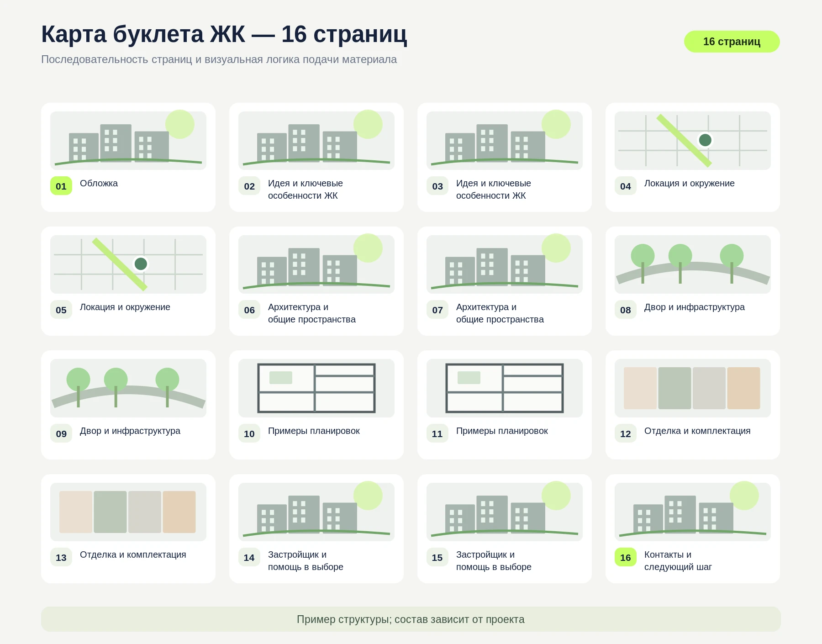Open the page 15 developer illustration

tap(505, 512)
